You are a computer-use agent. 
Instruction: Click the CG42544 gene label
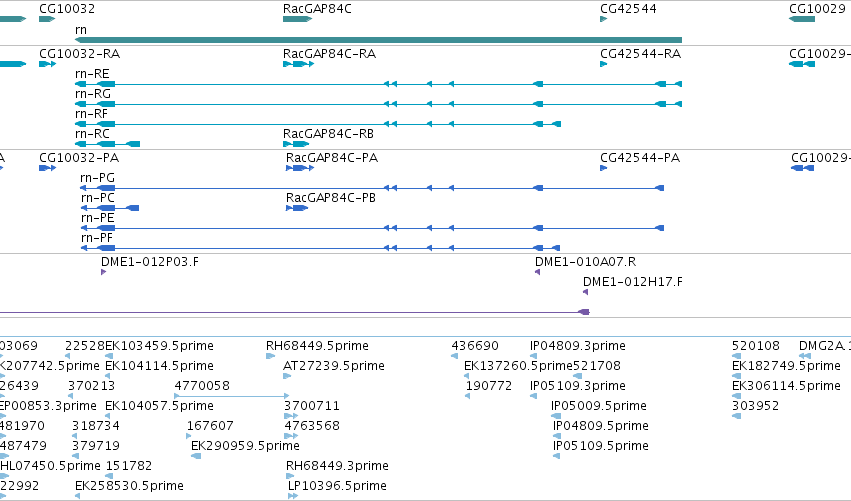628,9
